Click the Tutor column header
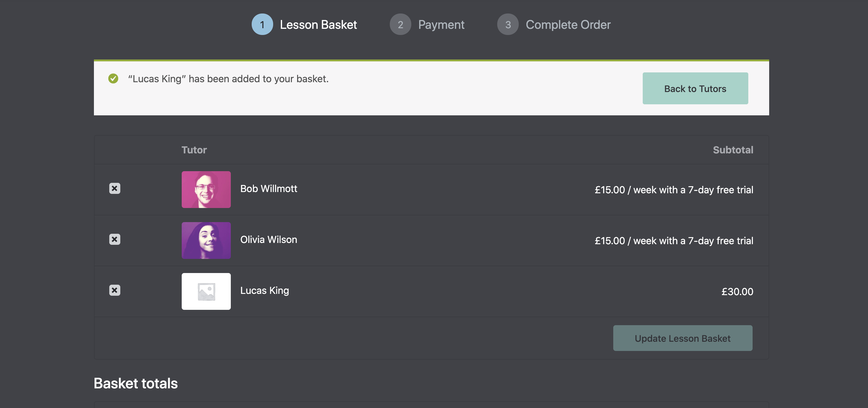Image resolution: width=868 pixels, height=408 pixels. [x=194, y=150]
